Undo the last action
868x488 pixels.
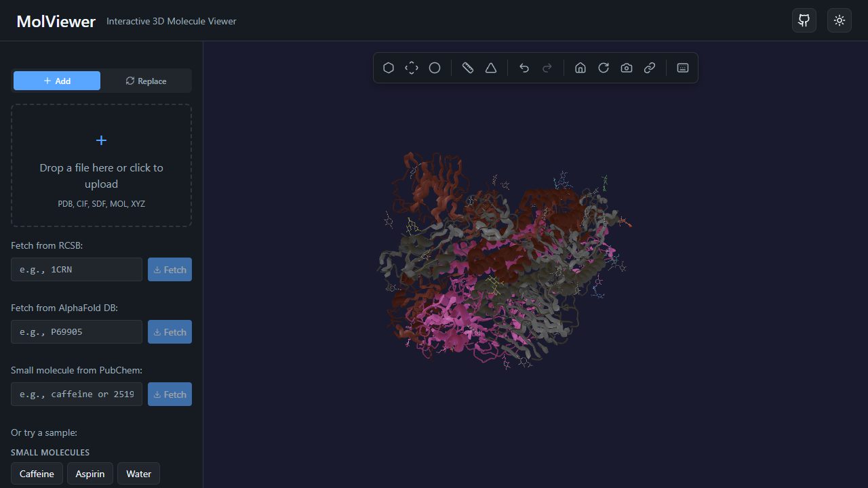pyautogui.click(x=524, y=68)
